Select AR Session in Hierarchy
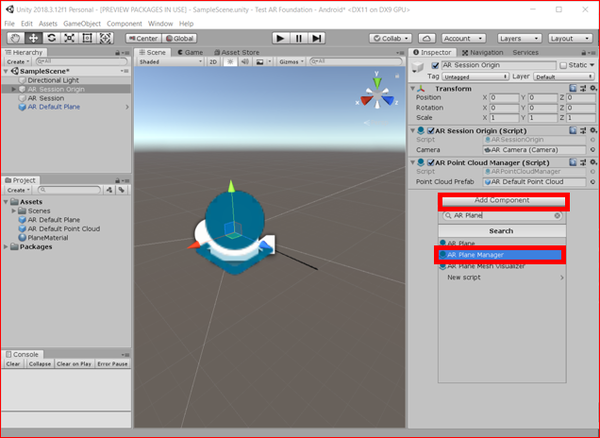 click(46, 98)
